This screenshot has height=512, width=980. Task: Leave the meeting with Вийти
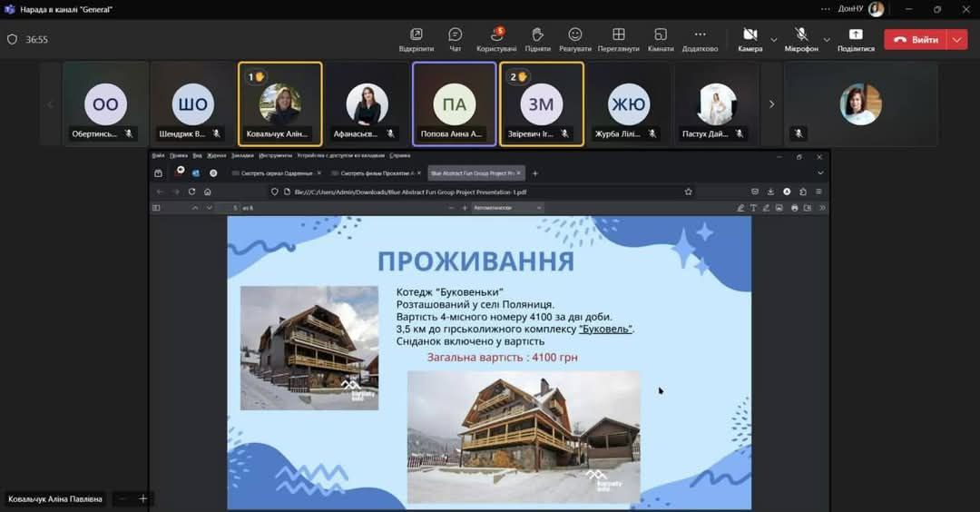click(x=916, y=39)
